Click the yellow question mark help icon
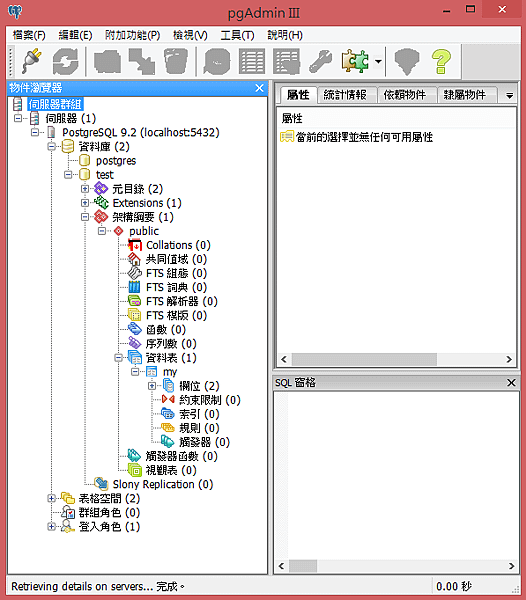Screen dimensions: 526x600 pyautogui.click(x=441, y=61)
